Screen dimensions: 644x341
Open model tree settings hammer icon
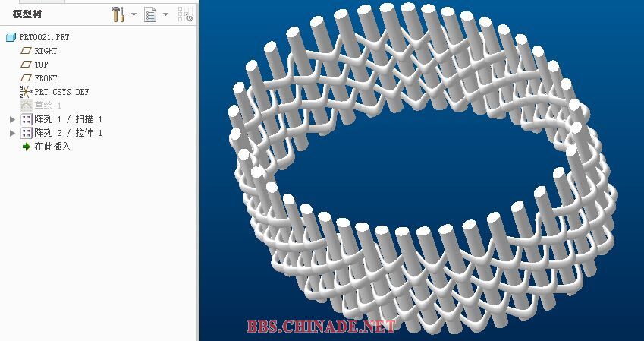[118, 14]
